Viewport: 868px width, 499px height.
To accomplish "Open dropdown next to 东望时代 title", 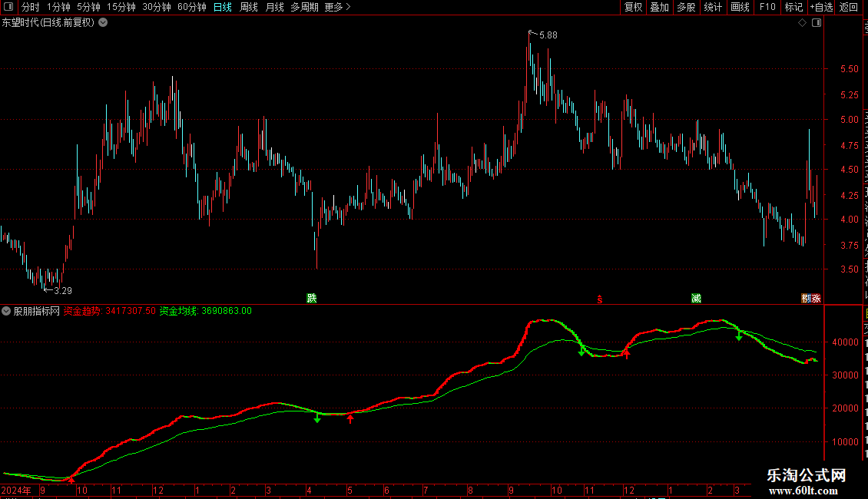I will click(x=103, y=23).
